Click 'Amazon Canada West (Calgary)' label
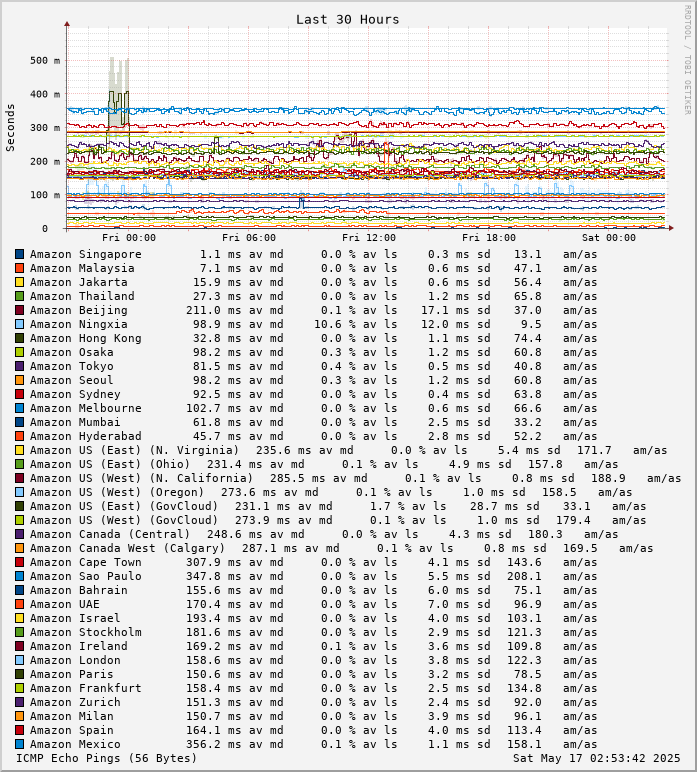Screen dimensions: 697x772 pos(127,548)
